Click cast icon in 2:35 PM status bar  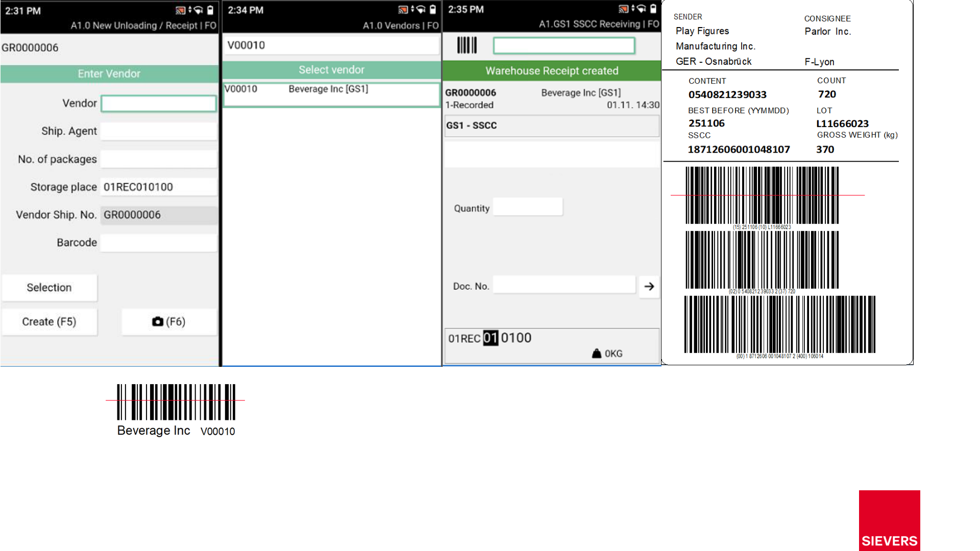(623, 9)
